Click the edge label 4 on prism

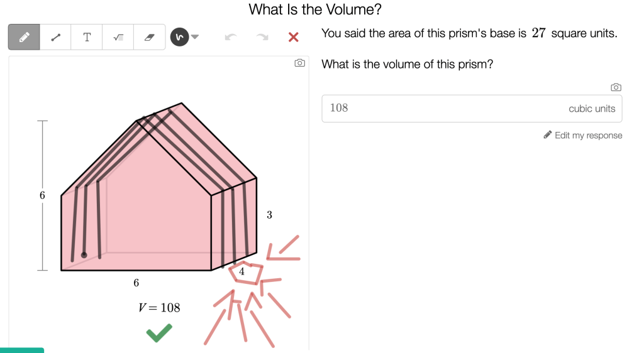[241, 271]
